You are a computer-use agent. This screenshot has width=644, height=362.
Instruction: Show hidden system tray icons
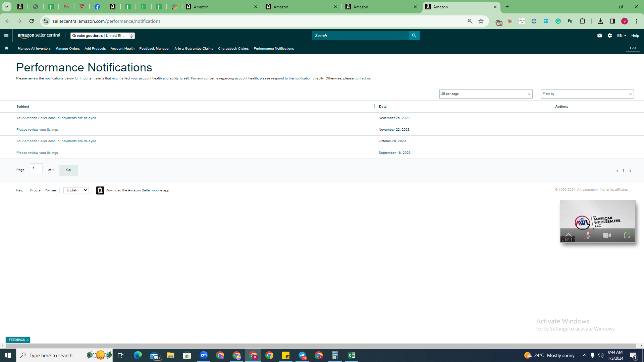tap(585, 355)
